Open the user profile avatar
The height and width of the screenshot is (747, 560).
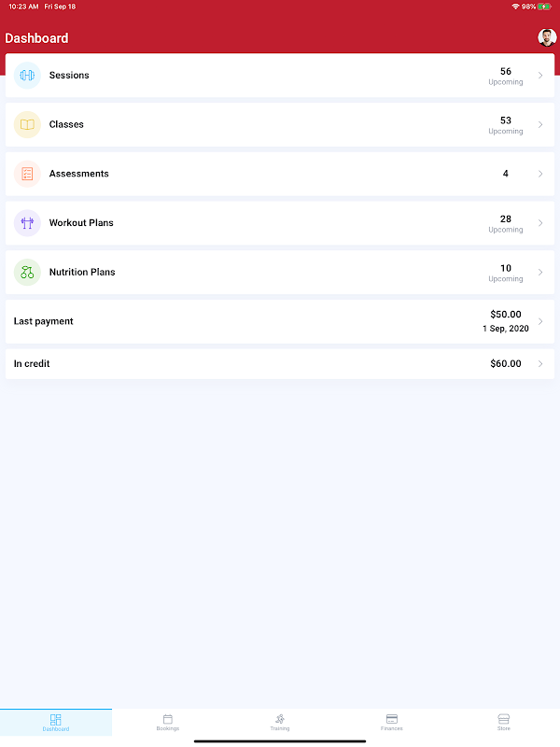tap(547, 37)
